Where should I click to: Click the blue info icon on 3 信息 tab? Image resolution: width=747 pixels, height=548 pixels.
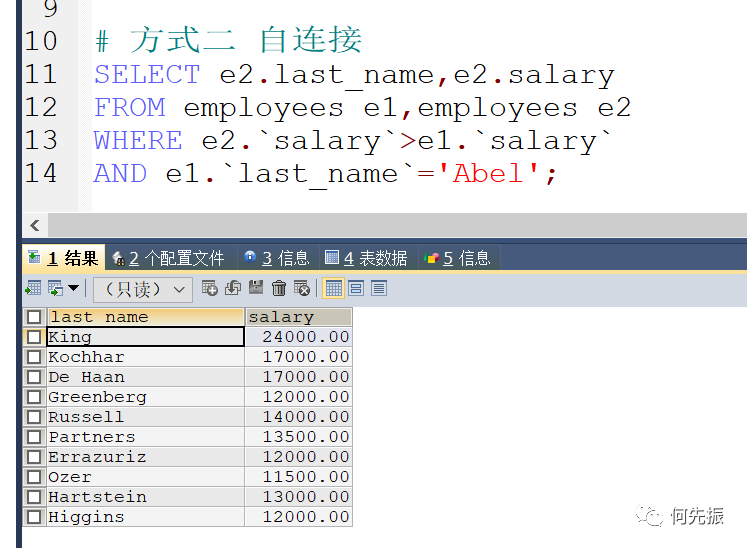tap(250, 257)
